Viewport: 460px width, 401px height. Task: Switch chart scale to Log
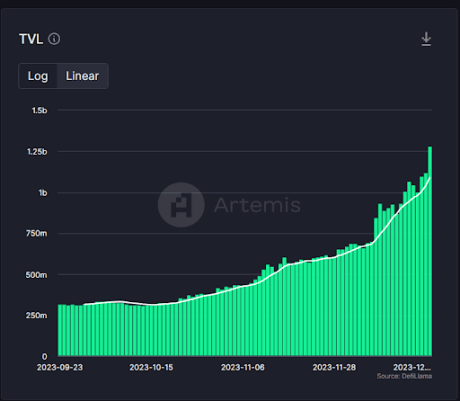38,76
